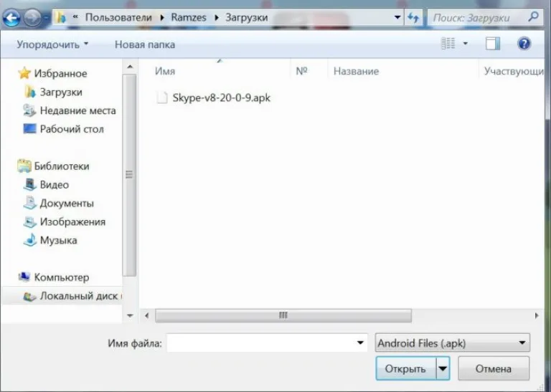This screenshot has height=392, width=551.
Task: Click the Музыка note icon
Action: (30, 240)
